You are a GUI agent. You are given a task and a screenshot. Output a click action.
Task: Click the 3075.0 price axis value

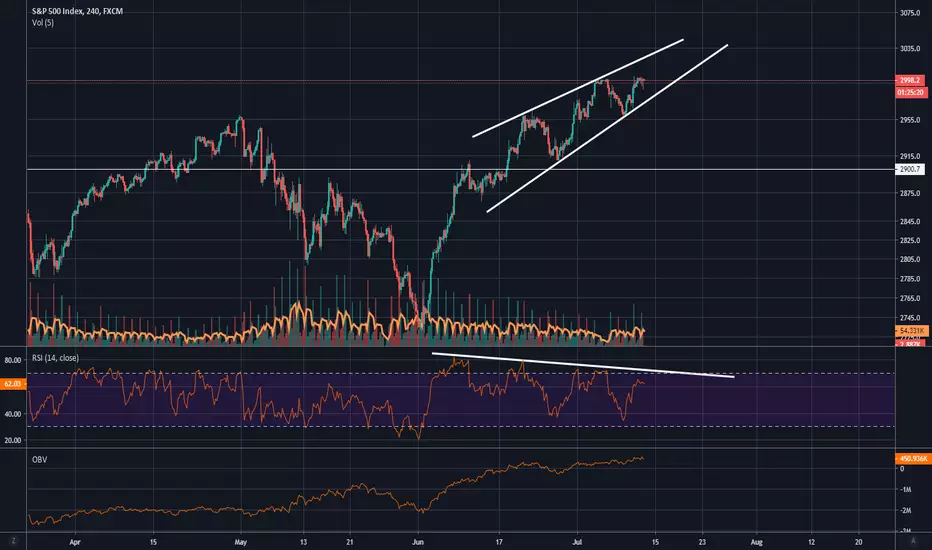click(x=910, y=13)
